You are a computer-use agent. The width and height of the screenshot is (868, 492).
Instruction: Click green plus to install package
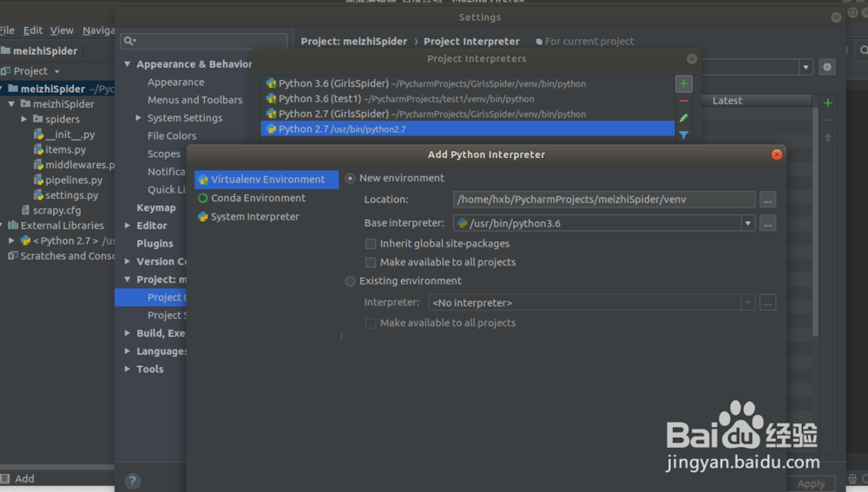tap(828, 102)
